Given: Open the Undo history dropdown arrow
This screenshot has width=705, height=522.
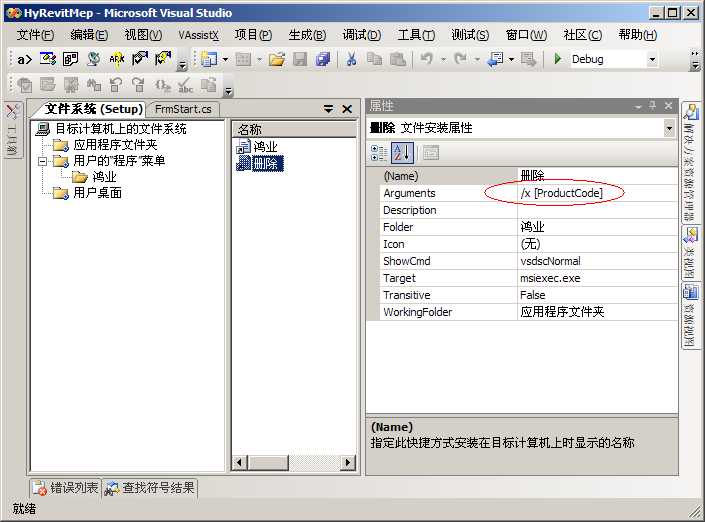Looking at the screenshot, I should pyautogui.click(x=443, y=59).
